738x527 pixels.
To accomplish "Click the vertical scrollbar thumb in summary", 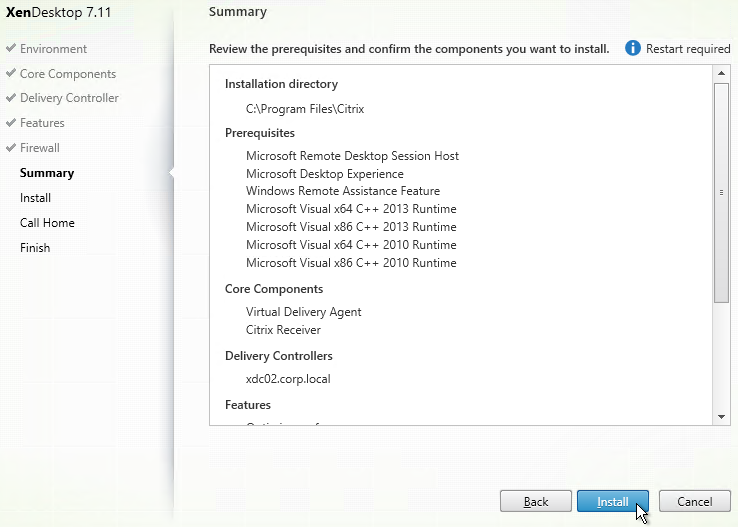I will 721,192.
